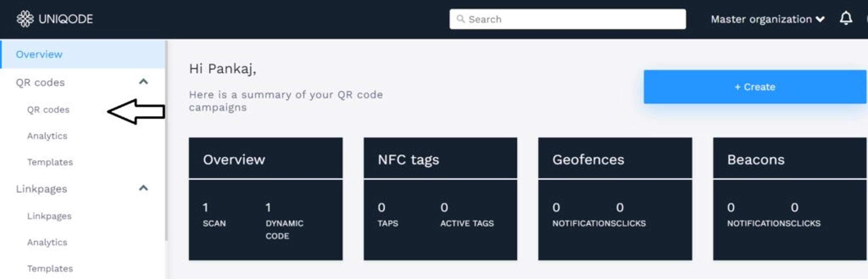Collapse the Linkpages section chevron
Viewport: 868px width, 279px height.
tap(144, 188)
